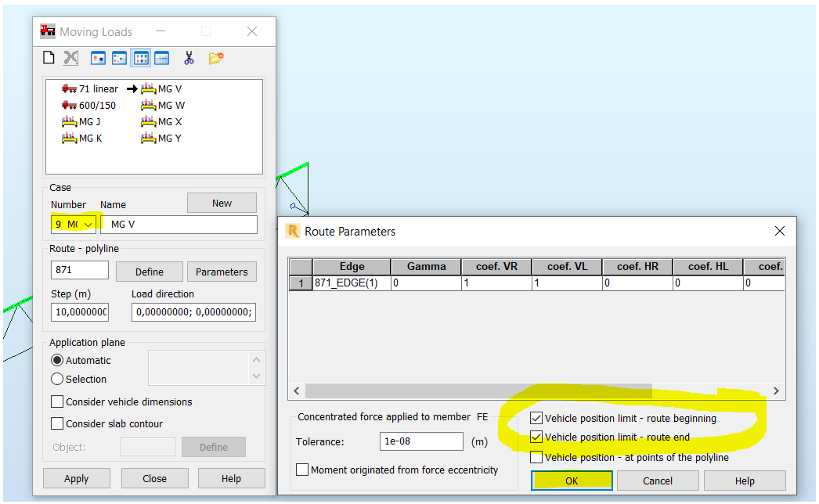Click the scissors (cut) toolbar icon
Screen dimensions: 819x504
point(189,57)
